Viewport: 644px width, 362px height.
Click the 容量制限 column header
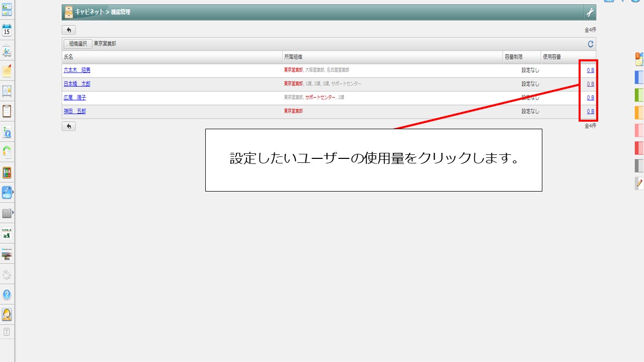(x=522, y=57)
